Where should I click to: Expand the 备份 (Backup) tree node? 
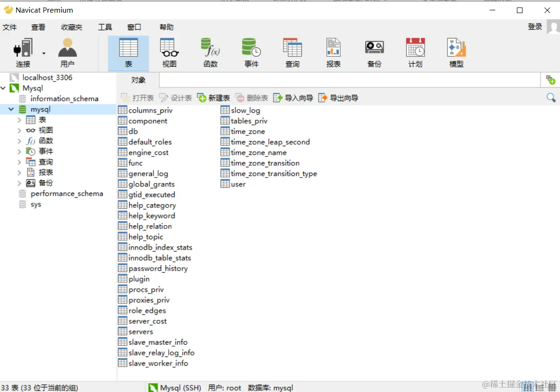[x=19, y=183]
